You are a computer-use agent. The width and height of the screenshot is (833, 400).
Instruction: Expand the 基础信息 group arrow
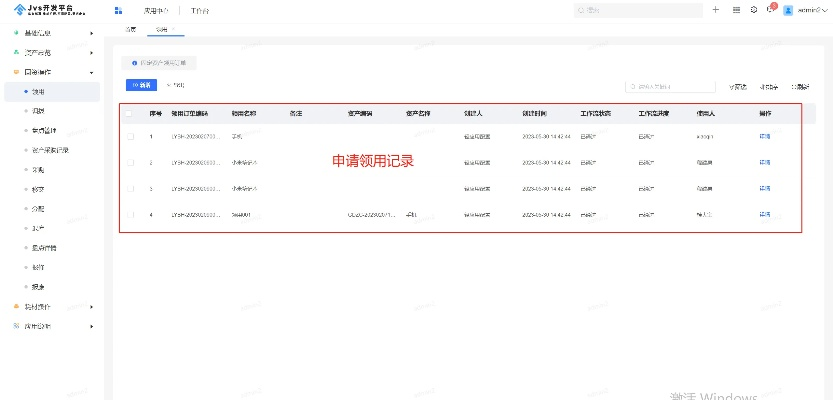coord(91,33)
